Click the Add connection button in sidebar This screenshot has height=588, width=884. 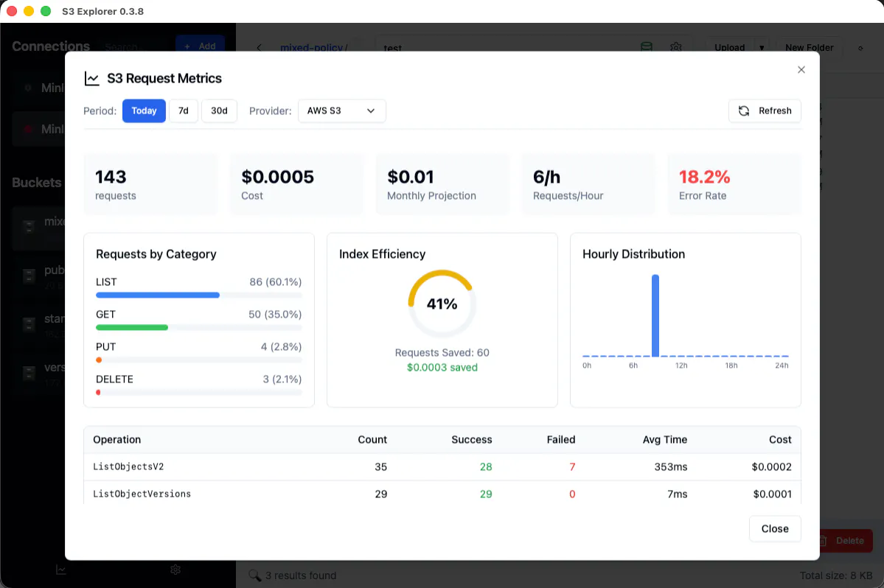(200, 44)
